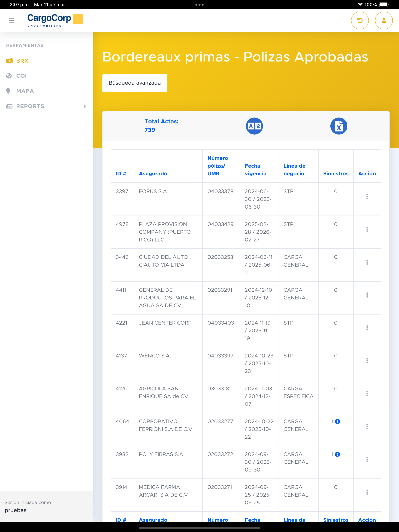Click WENCO S.A. insured name
Screen dimensions: 399x532
(x=155, y=356)
